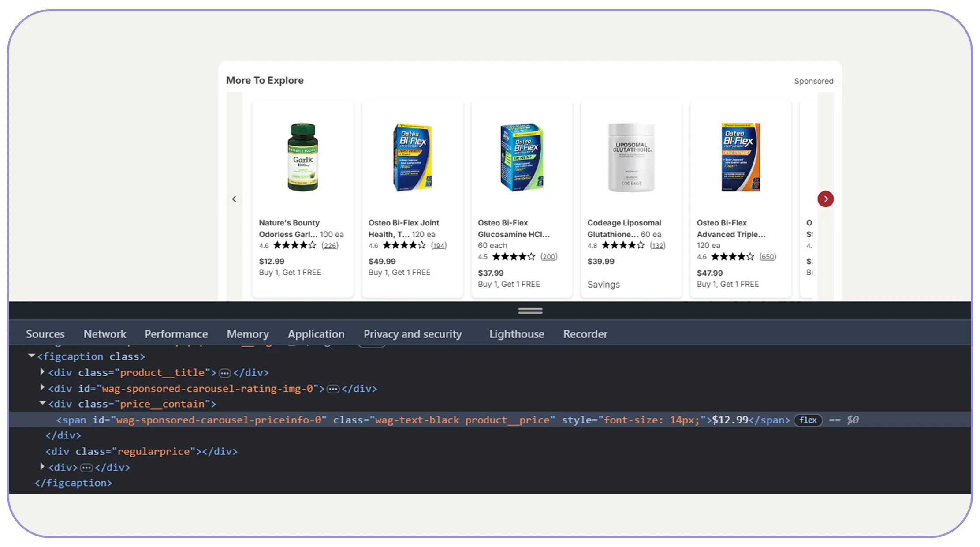
Task: Open the Lighthouse panel
Action: coord(516,334)
